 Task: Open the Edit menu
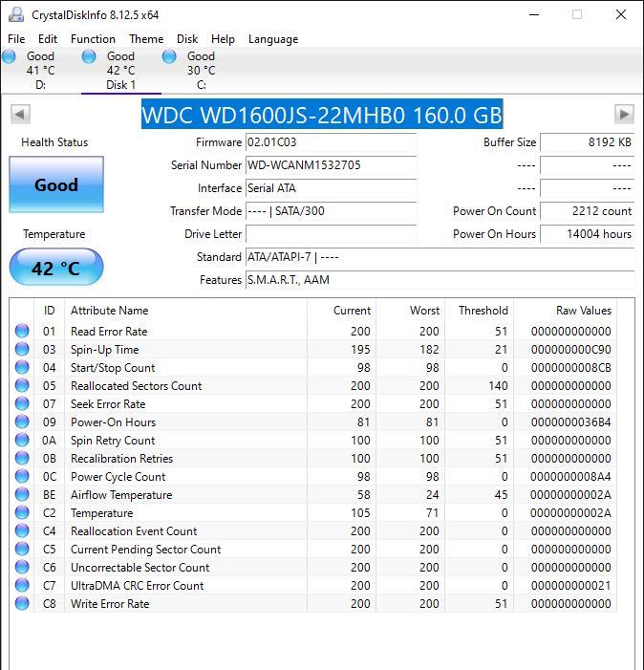click(48, 39)
